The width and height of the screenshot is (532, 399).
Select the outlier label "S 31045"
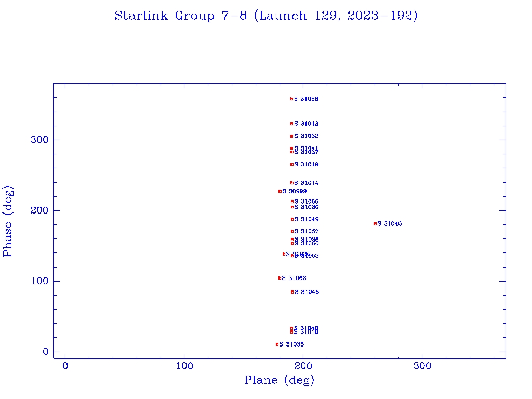[x=390, y=224]
